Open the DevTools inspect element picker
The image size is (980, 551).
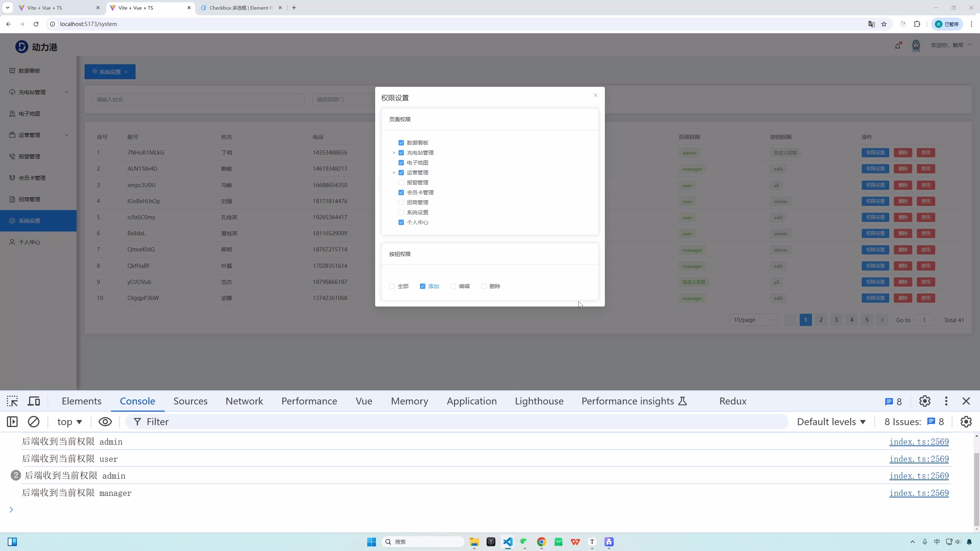(12, 401)
